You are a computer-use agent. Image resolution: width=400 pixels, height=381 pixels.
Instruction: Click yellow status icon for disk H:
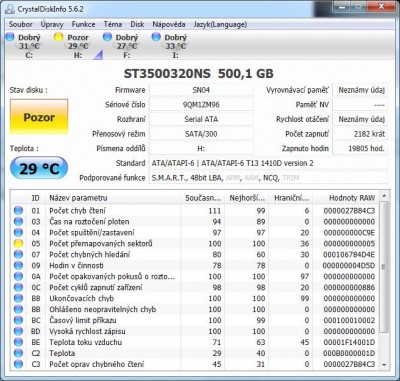(x=58, y=36)
